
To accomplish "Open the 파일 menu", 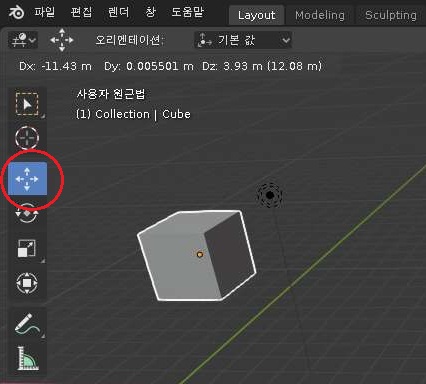I will tap(45, 13).
